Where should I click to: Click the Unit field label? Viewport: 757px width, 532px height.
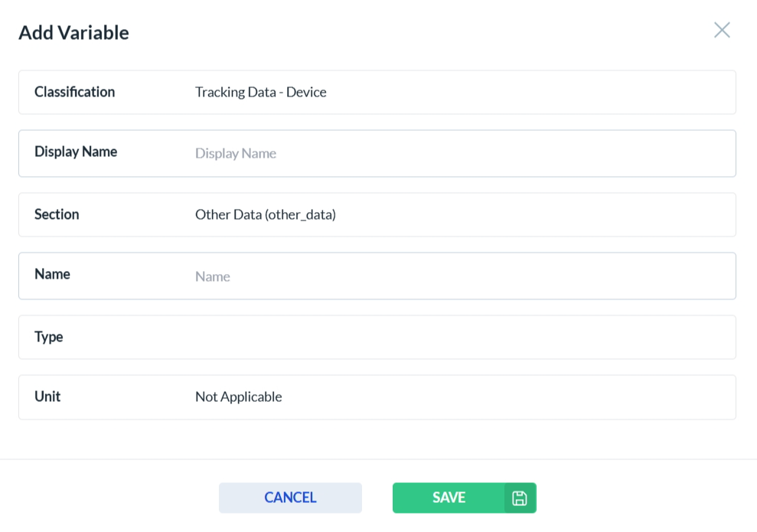tap(47, 397)
